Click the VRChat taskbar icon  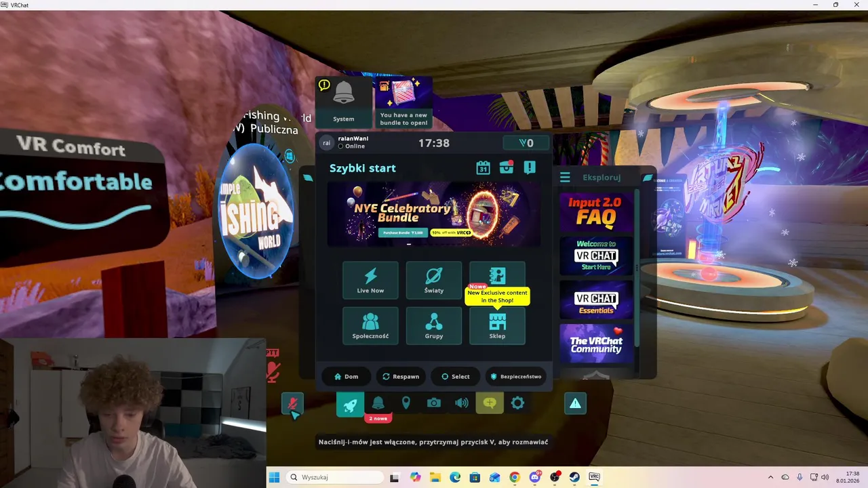[x=595, y=477]
